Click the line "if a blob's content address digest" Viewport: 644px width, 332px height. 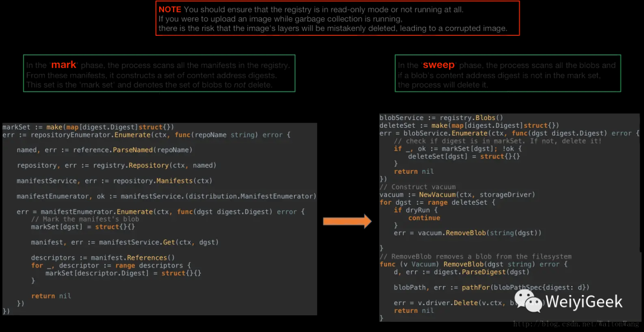pyautogui.click(x=500, y=75)
